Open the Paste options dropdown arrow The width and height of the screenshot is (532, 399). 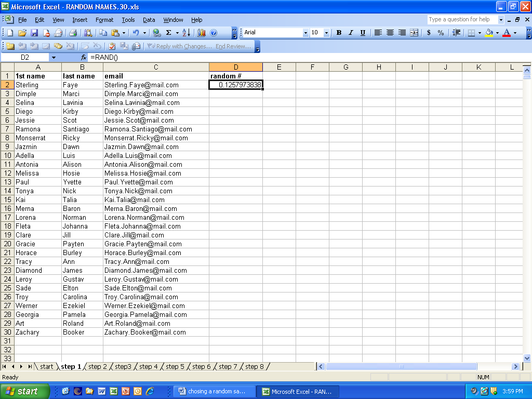click(x=124, y=33)
